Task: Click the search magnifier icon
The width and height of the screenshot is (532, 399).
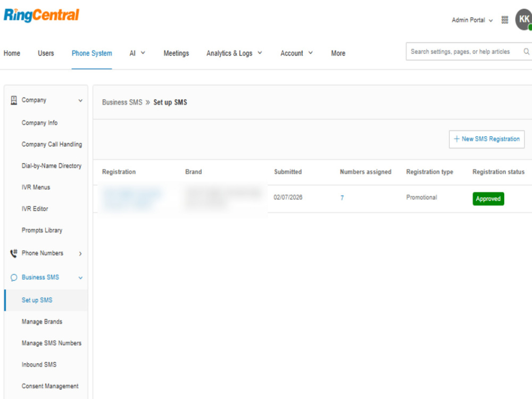Action: click(x=526, y=52)
